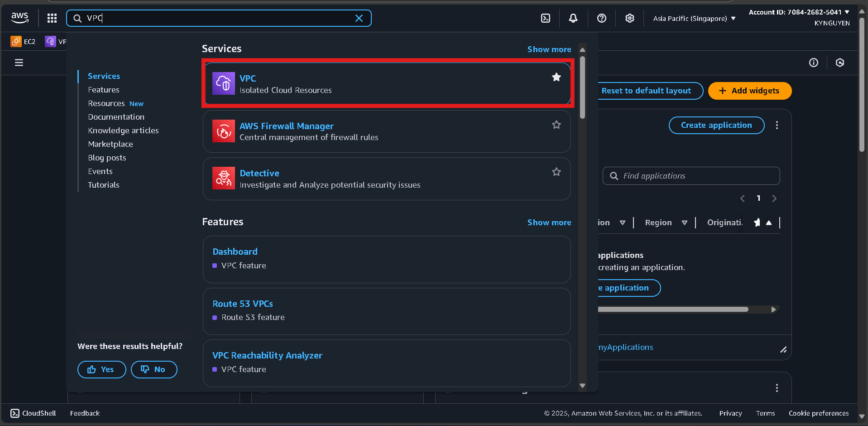Screen dimensions: 868x426
Task: Favorite AWS Firewall Manager with its star
Action: click(556, 125)
